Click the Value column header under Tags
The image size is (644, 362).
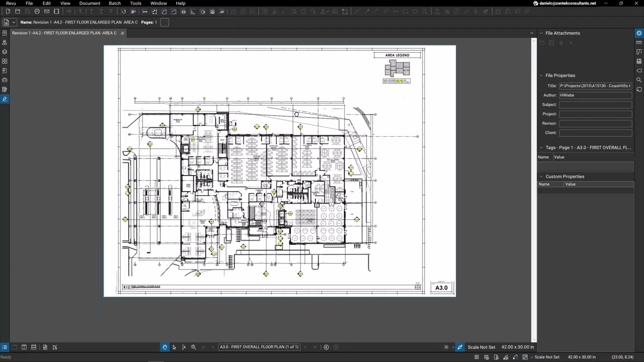click(x=559, y=157)
